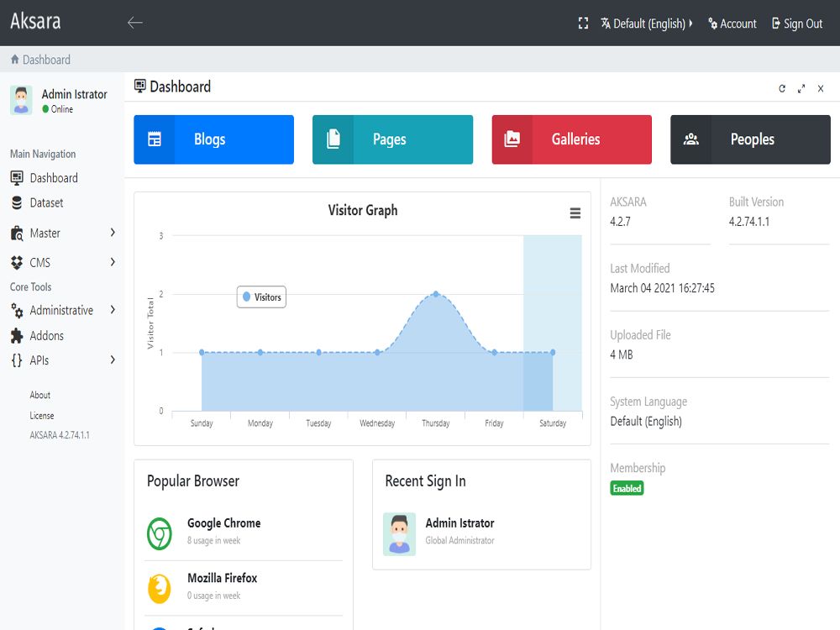840x630 pixels.
Task: Toggle fullscreen mode icon in header
Action: coord(583,24)
